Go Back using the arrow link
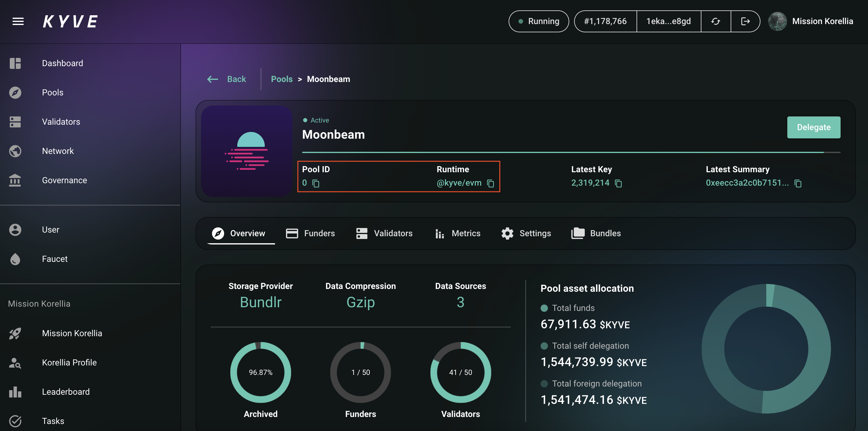 226,79
